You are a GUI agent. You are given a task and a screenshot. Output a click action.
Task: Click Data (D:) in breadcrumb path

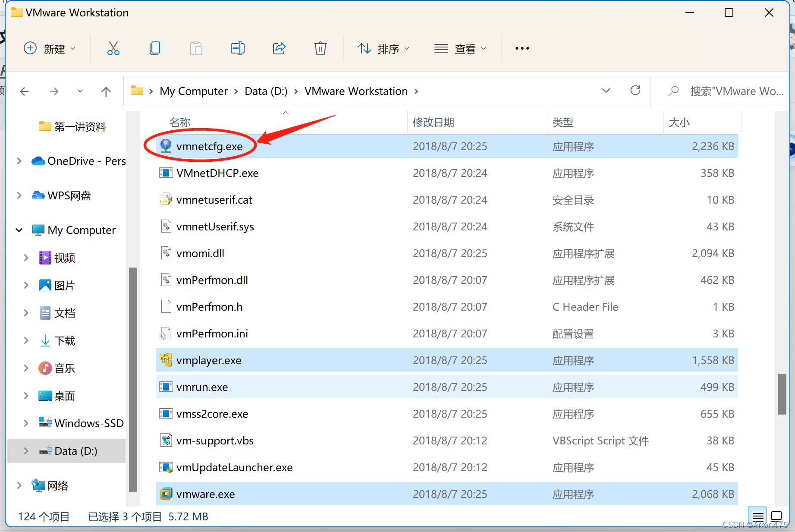[266, 91]
